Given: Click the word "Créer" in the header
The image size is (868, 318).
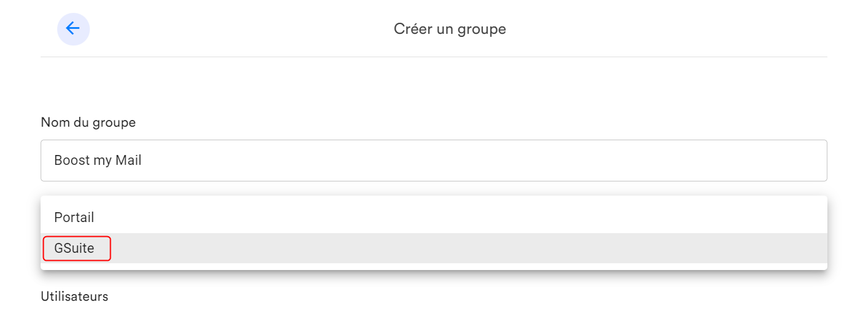Looking at the screenshot, I should (412, 29).
